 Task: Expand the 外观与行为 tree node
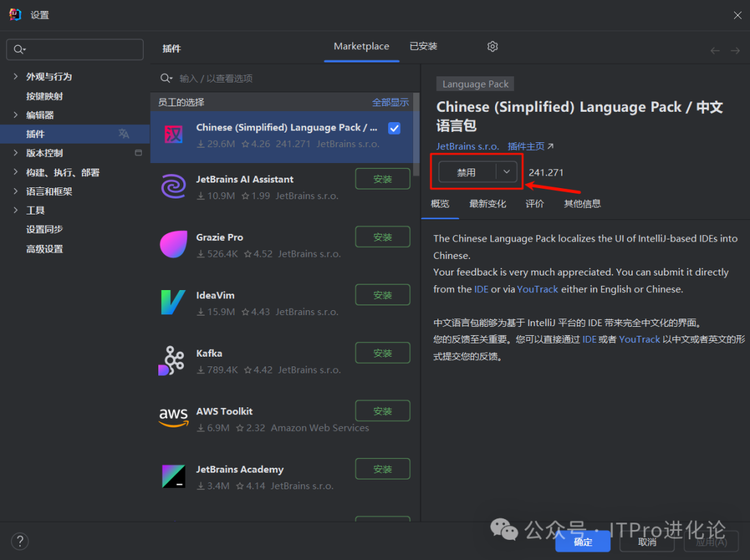pyautogui.click(x=15, y=76)
